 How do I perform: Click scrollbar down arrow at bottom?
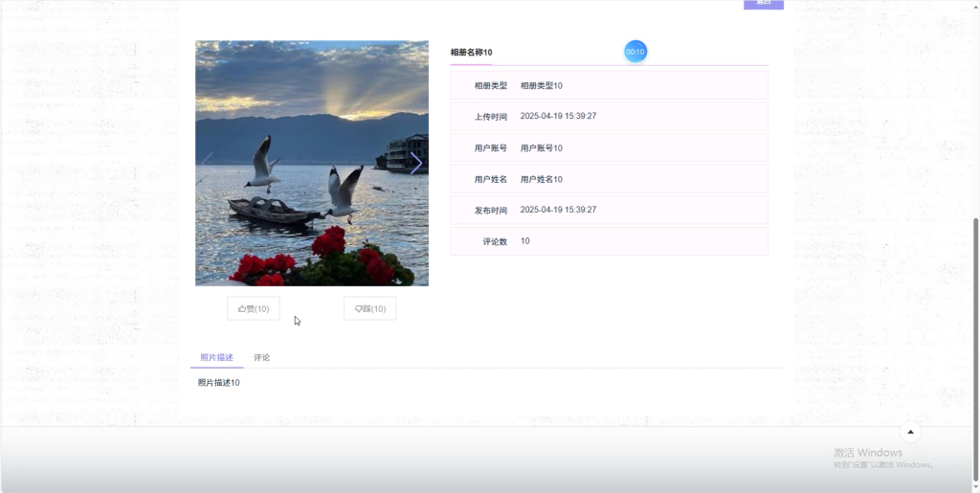click(x=975, y=488)
